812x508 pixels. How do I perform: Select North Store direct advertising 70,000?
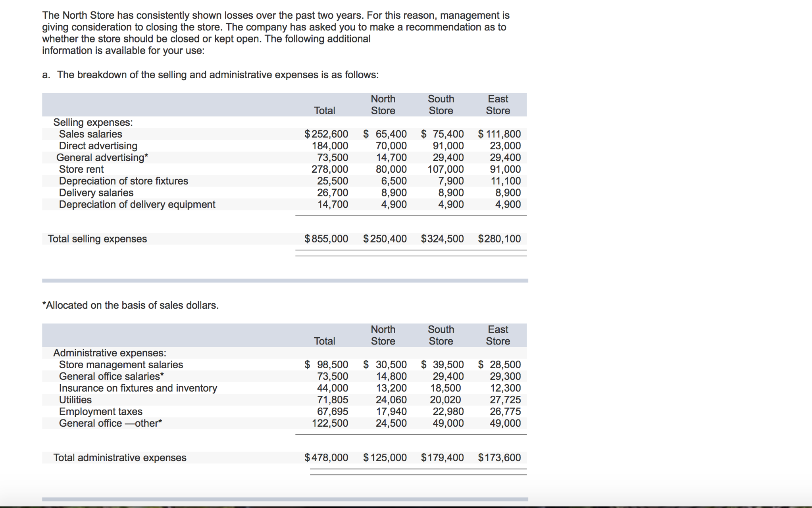pyautogui.click(x=391, y=146)
